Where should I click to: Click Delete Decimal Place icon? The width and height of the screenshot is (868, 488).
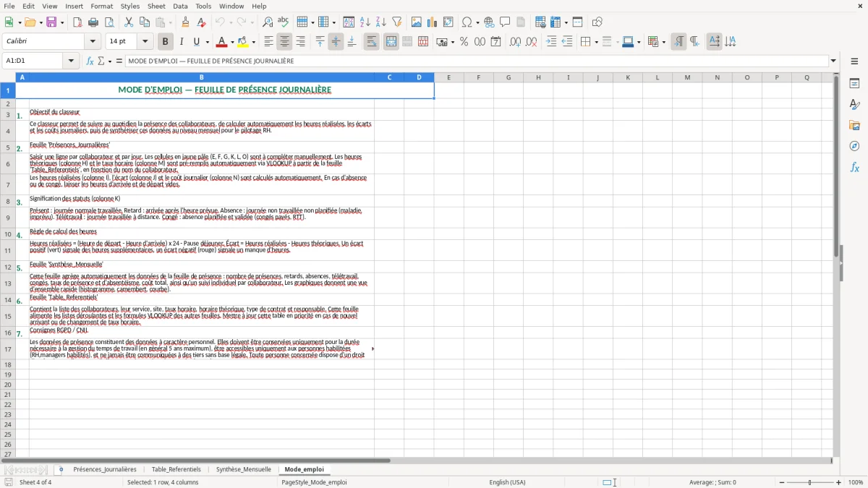tap(531, 42)
